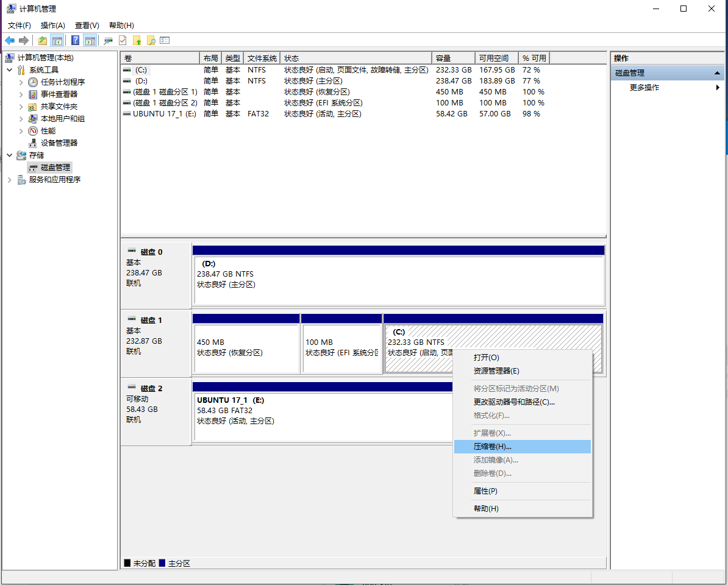Toggle the Show/Hide Action Pane button
This screenshot has width=728, height=585.
(x=90, y=41)
